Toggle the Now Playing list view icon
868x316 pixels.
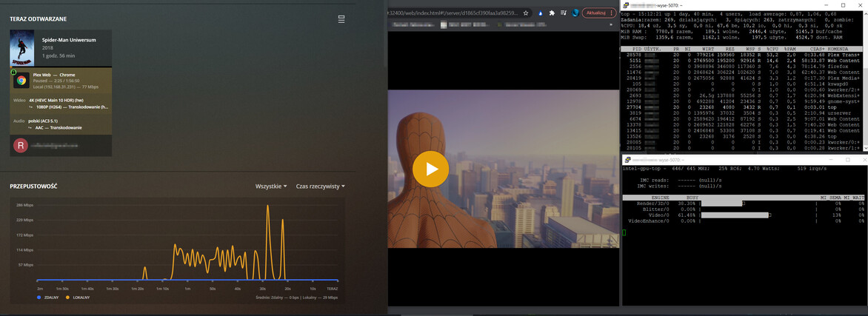click(x=341, y=19)
